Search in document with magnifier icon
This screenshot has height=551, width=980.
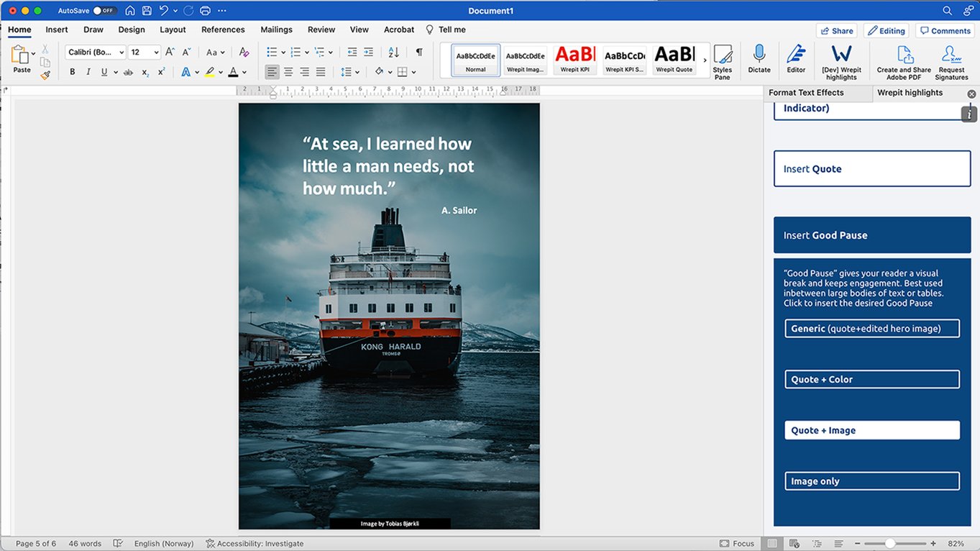click(947, 11)
